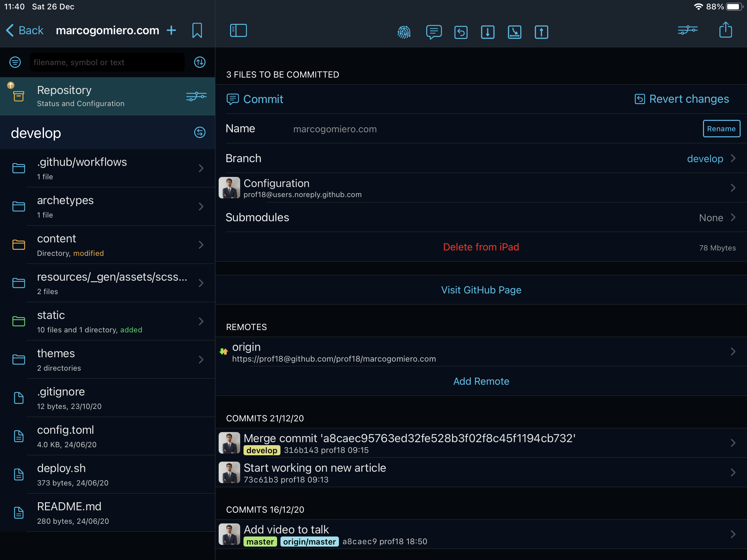
Task: Expand chevron on archetypes folder
Action: [201, 206]
